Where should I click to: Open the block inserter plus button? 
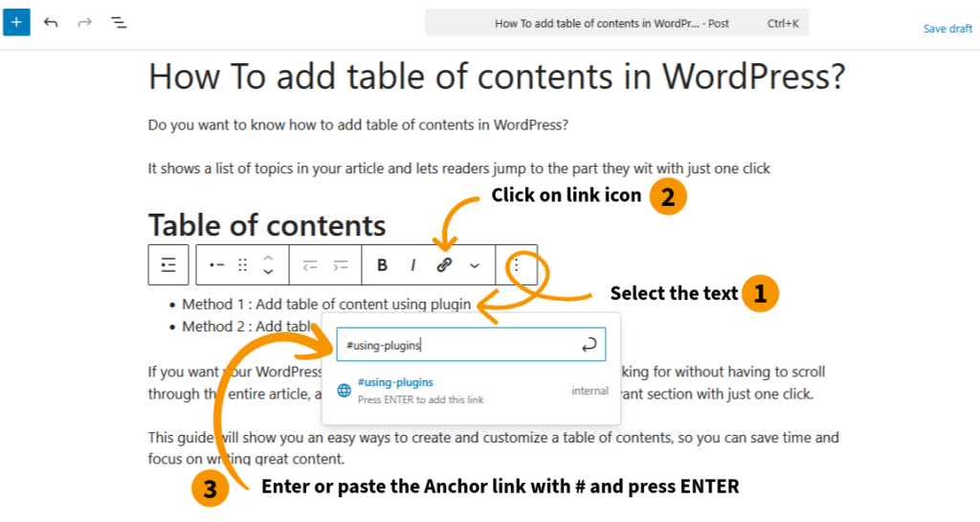pos(16,22)
